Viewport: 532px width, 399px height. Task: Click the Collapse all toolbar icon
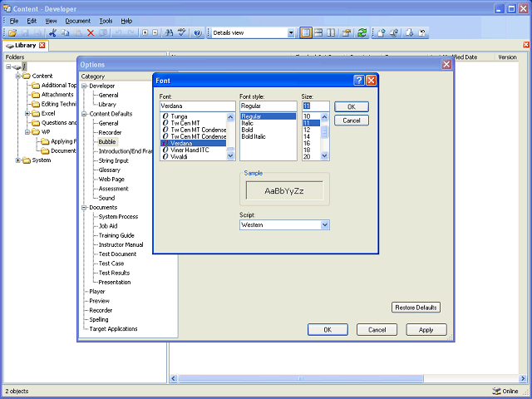click(155, 33)
